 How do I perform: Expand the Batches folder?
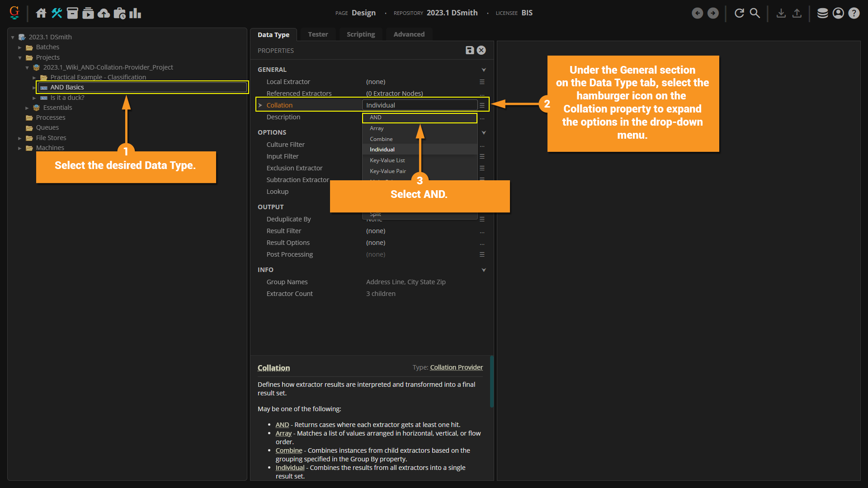20,47
